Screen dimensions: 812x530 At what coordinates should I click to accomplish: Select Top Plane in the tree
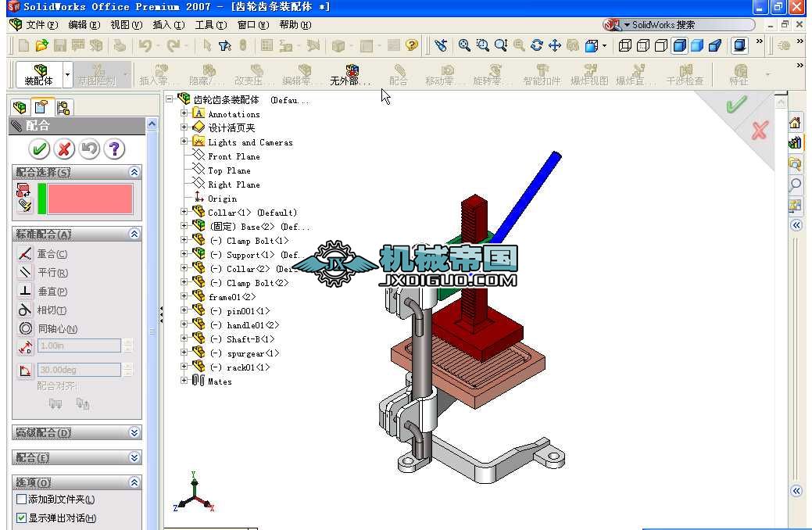(x=229, y=170)
